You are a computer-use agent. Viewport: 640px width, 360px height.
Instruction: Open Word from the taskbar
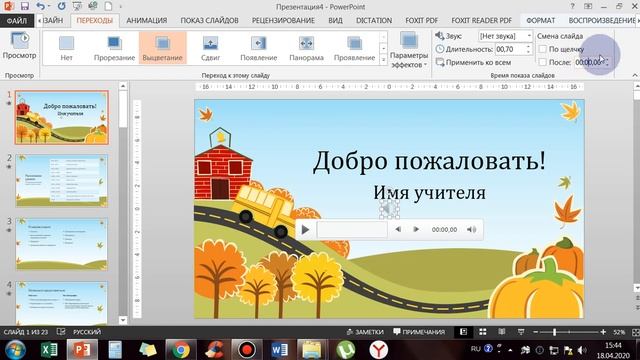[280, 350]
